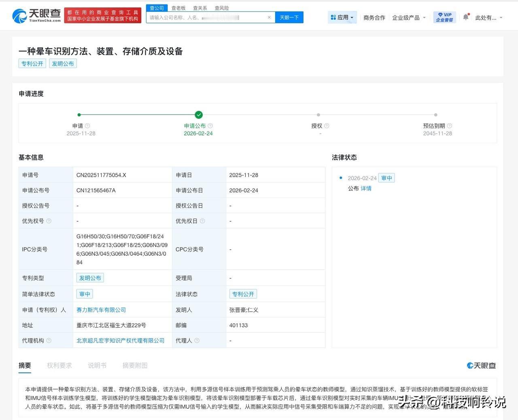Select the 摘要附图 tab
Viewport: 518px width, 420px height.
pyautogui.click(x=135, y=365)
